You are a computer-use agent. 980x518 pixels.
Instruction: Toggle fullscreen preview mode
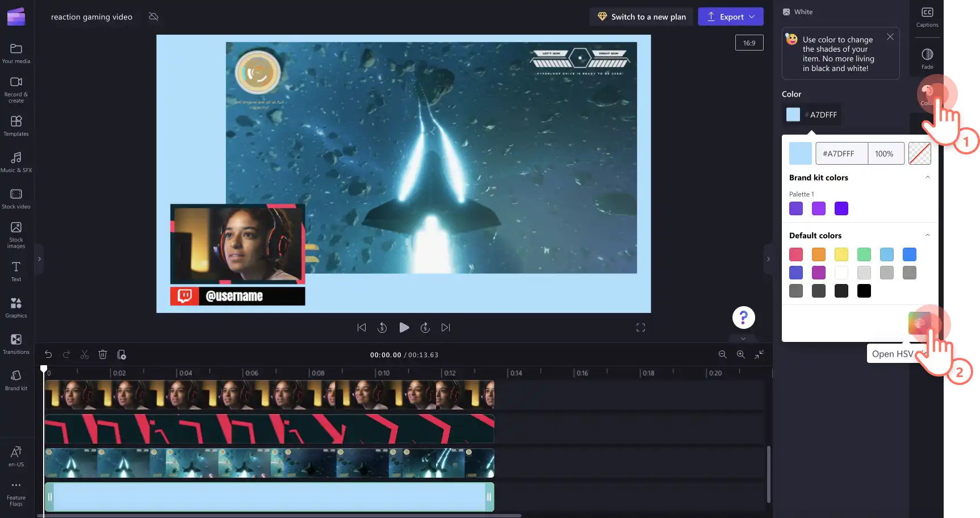coord(640,327)
